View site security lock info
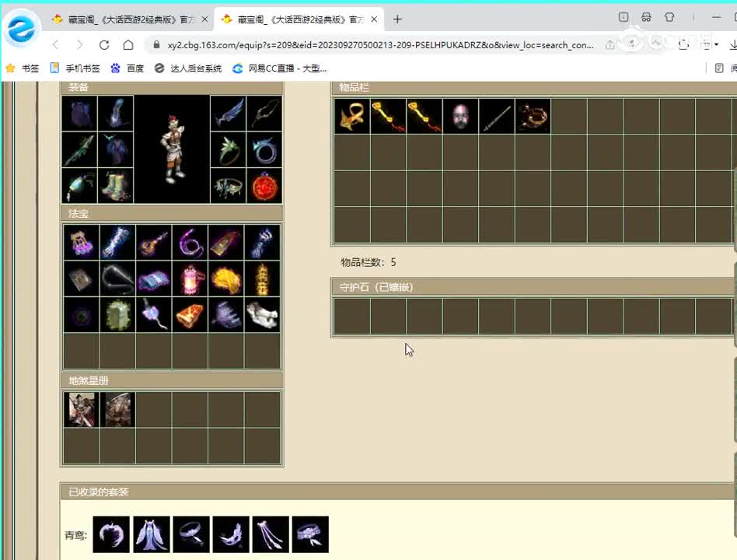The image size is (737, 560). coord(156,44)
